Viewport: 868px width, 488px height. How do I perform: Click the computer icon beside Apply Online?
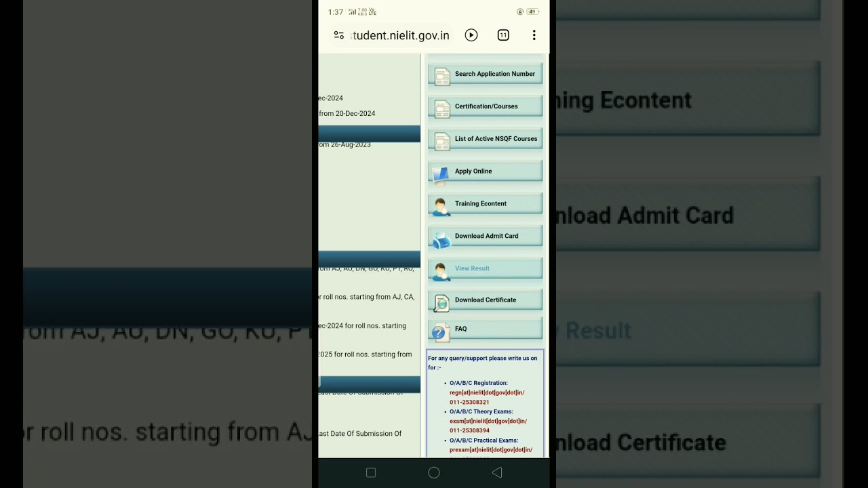tap(441, 176)
